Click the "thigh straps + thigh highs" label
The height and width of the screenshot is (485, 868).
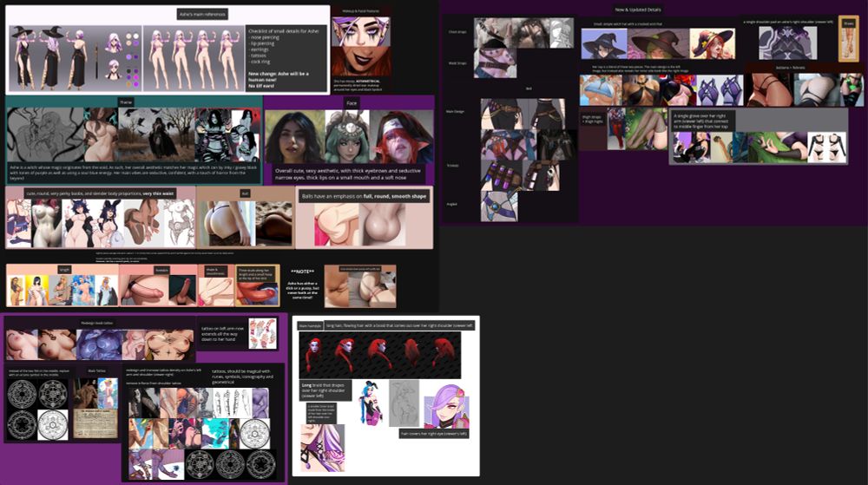pos(592,119)
